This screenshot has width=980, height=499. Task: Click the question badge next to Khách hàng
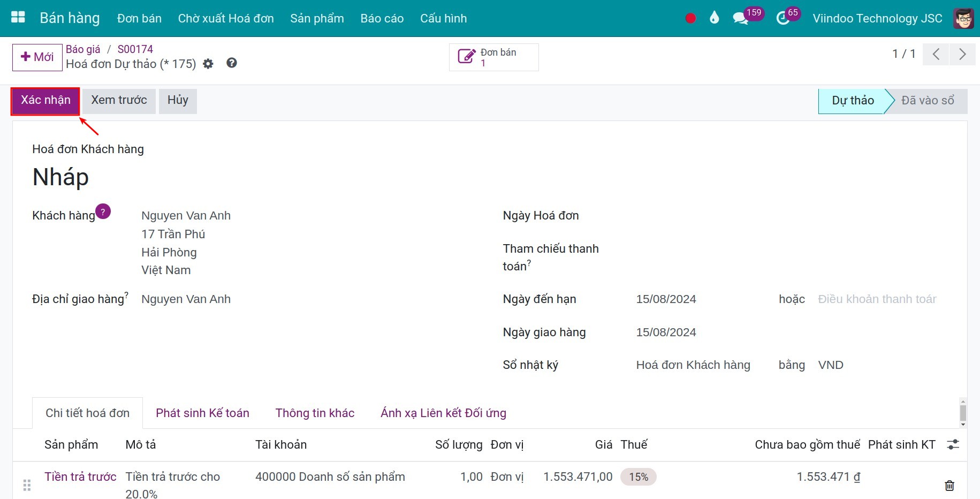point(102,211)
